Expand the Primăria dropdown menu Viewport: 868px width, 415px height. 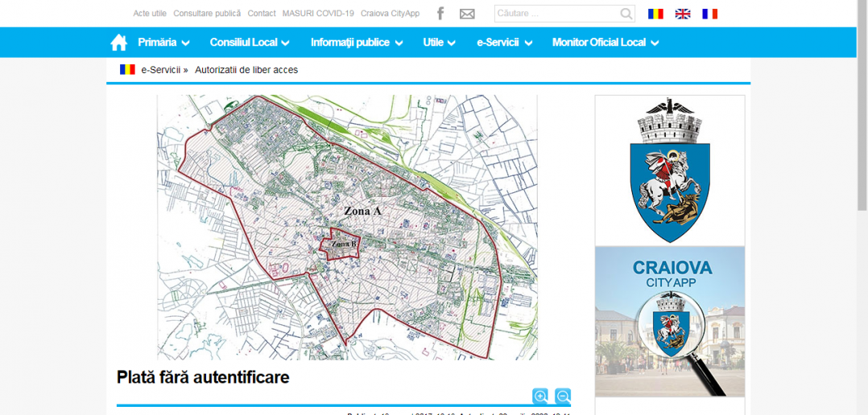163,43
